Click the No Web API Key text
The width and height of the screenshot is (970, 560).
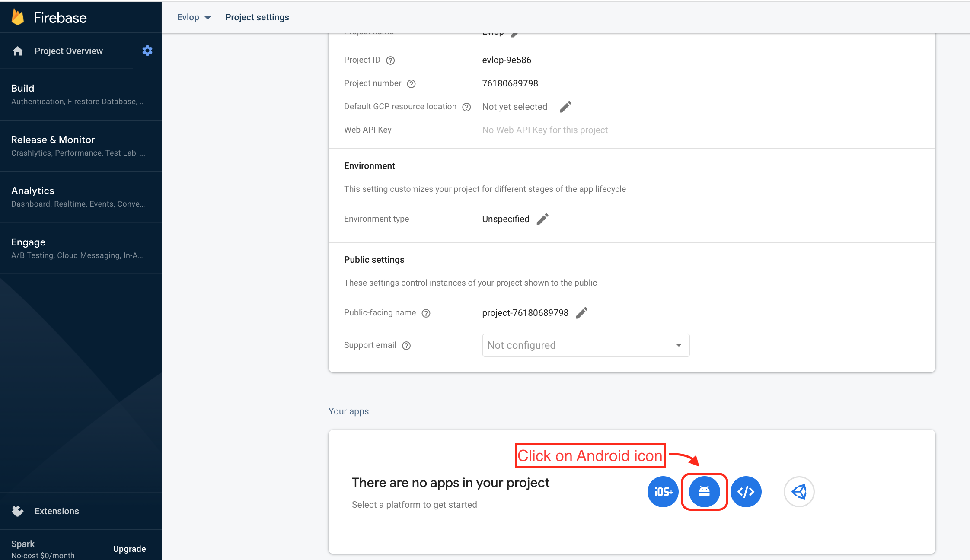coord(545,130)
